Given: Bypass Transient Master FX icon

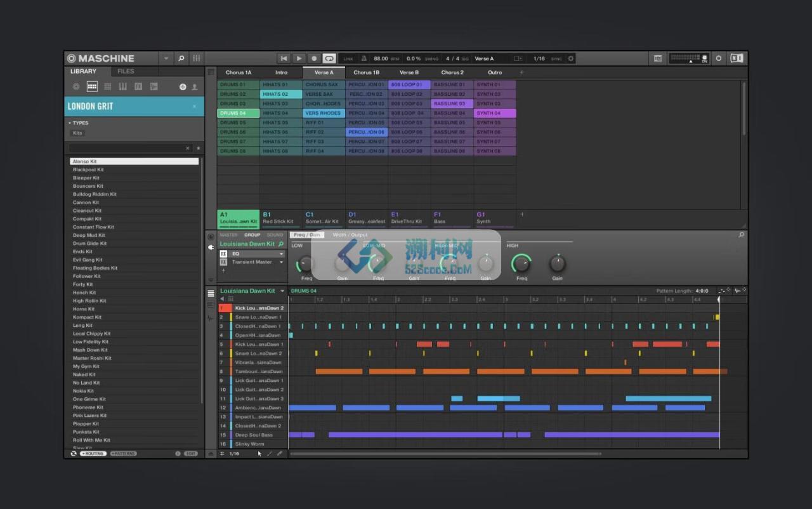Looking at the screenshot, I should point(223,262).
